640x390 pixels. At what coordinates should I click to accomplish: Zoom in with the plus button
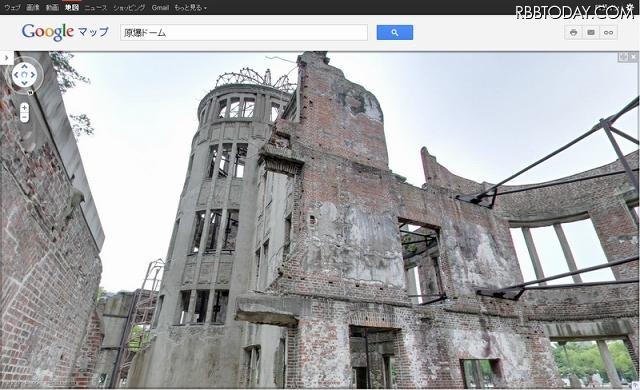tap(24, 108)
